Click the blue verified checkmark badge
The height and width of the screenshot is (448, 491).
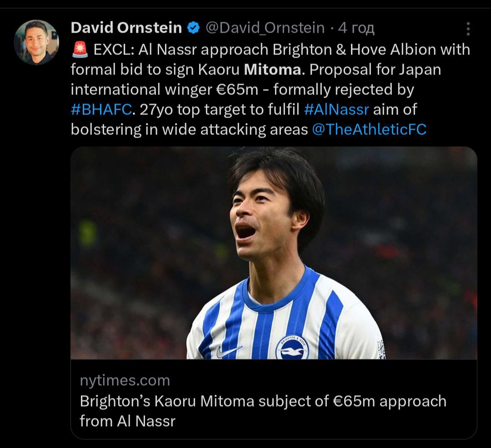point(194,28)
